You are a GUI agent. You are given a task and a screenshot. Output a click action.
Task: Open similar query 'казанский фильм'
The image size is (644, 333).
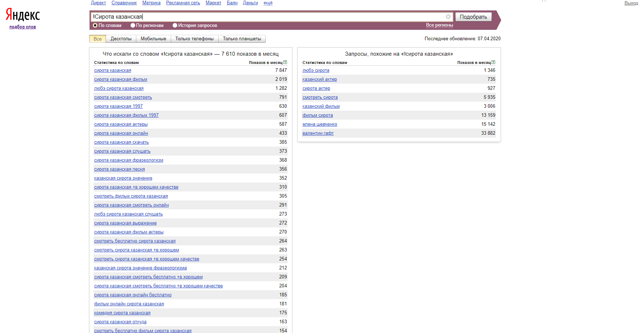click(x=321, y=106)
